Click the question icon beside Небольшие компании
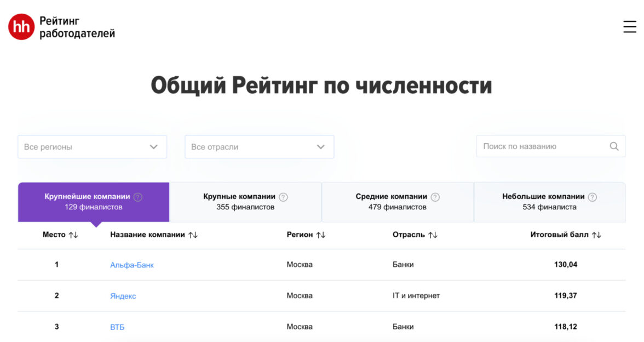 [592, 196]
